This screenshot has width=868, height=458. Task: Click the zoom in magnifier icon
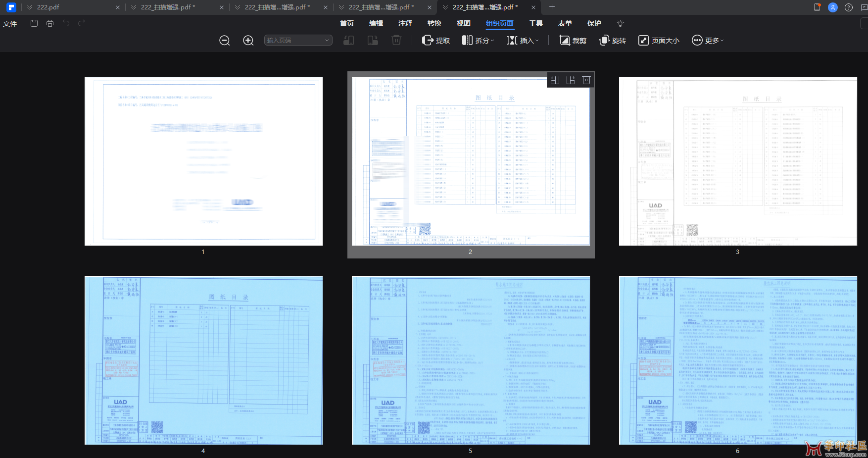tap(248, 41)
